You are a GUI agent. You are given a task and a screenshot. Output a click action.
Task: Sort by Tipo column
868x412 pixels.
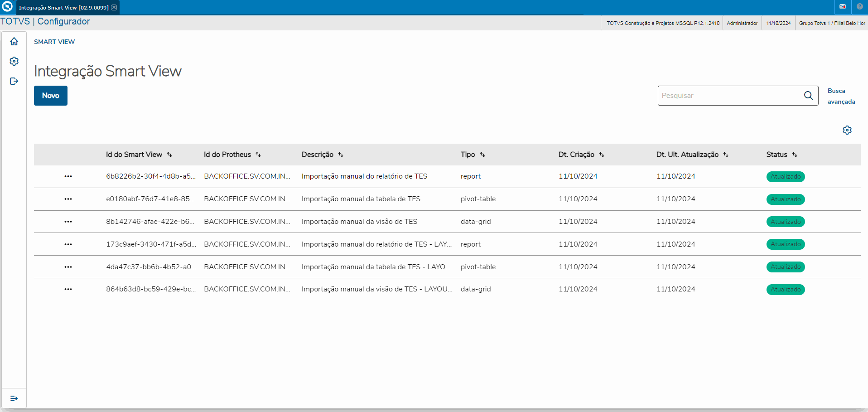coord(482,155)
